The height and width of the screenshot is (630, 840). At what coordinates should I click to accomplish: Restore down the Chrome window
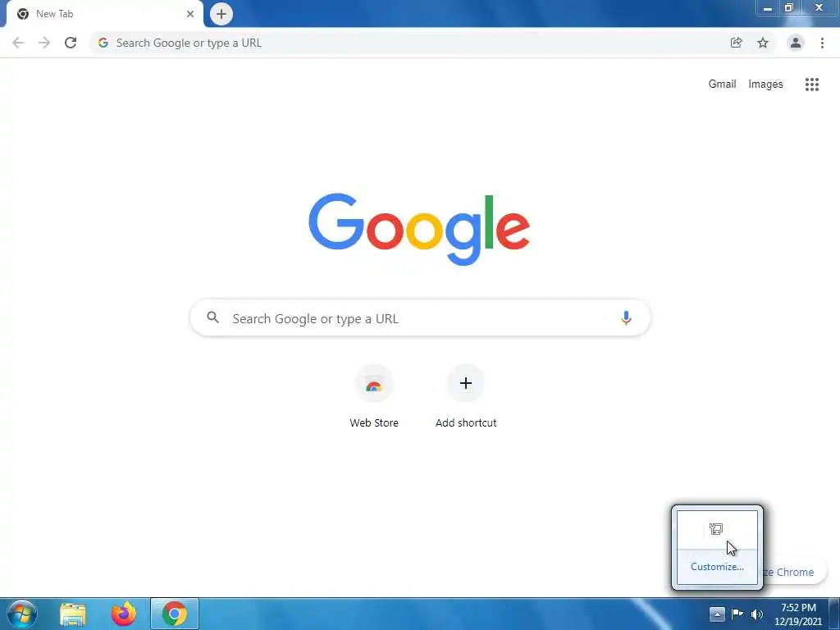788,8
